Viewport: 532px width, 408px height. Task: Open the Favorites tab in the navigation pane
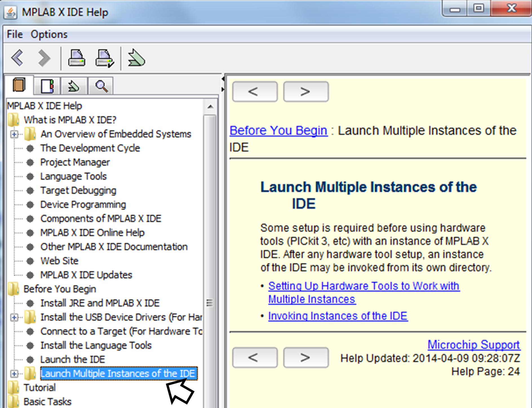click(74, 85)
